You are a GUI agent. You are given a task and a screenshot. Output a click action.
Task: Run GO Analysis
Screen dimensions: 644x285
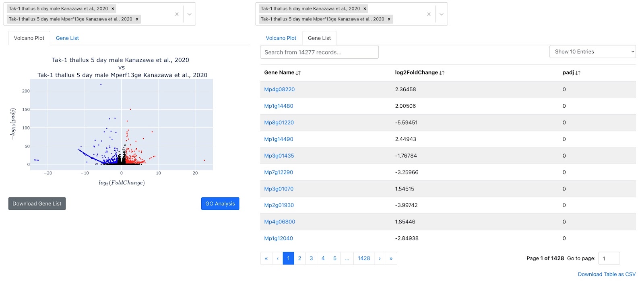coord(220,204)
